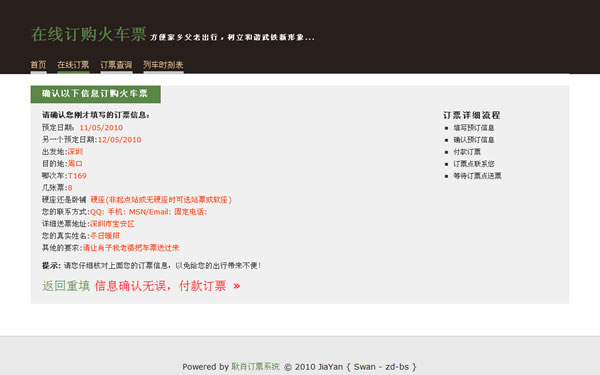Click the destination value 周口
The image size is (600, 375).
coord(75,164)
